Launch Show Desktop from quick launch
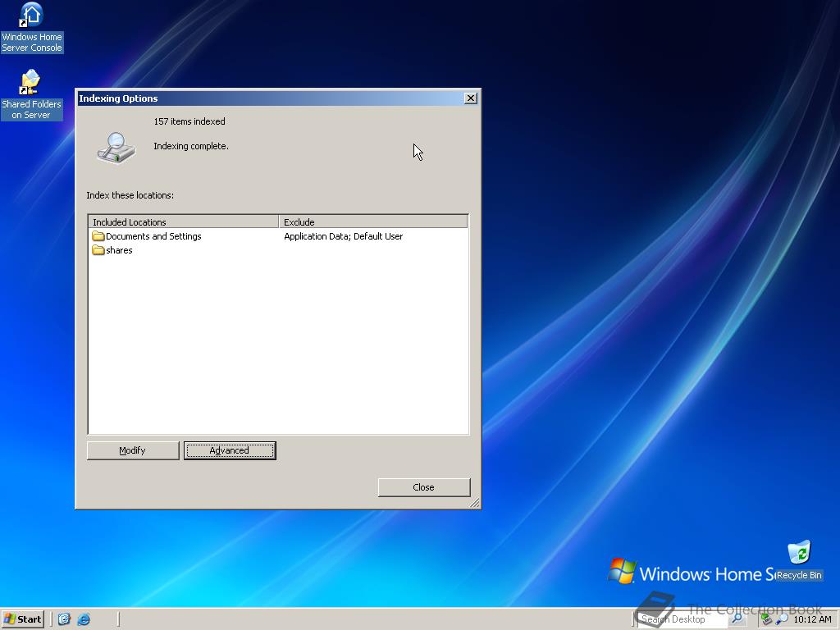The width and height of the screenshot is (840, 630). (x=64, y=619)
